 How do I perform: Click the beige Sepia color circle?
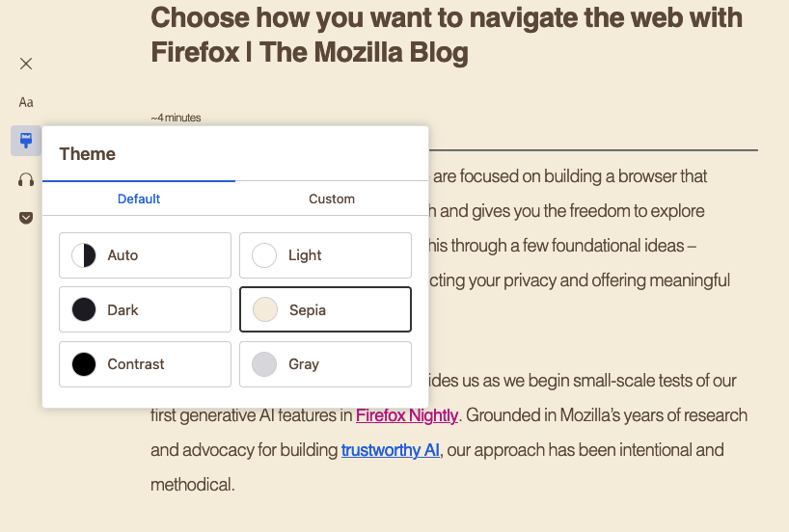pyautogui.click(x=264, y=310)
